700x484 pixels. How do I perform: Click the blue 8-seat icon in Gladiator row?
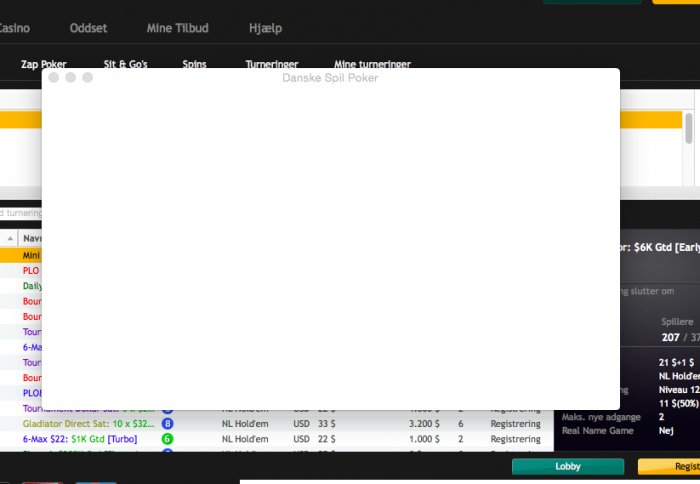(x=167, y=423)
